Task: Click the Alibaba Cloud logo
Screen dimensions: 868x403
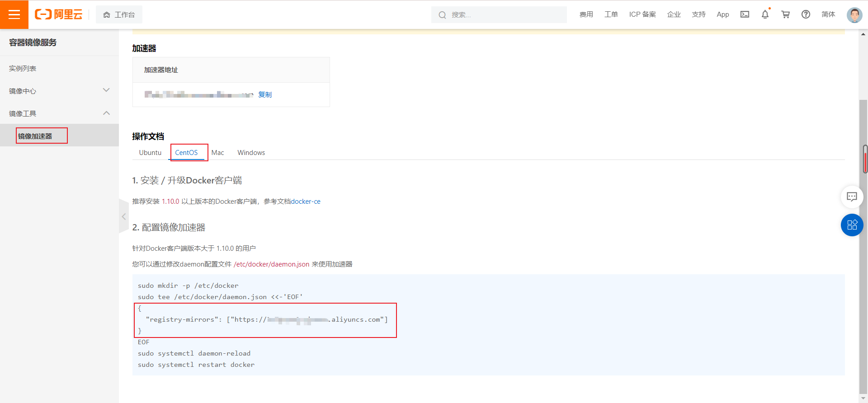Action: [x=59, y=14]
